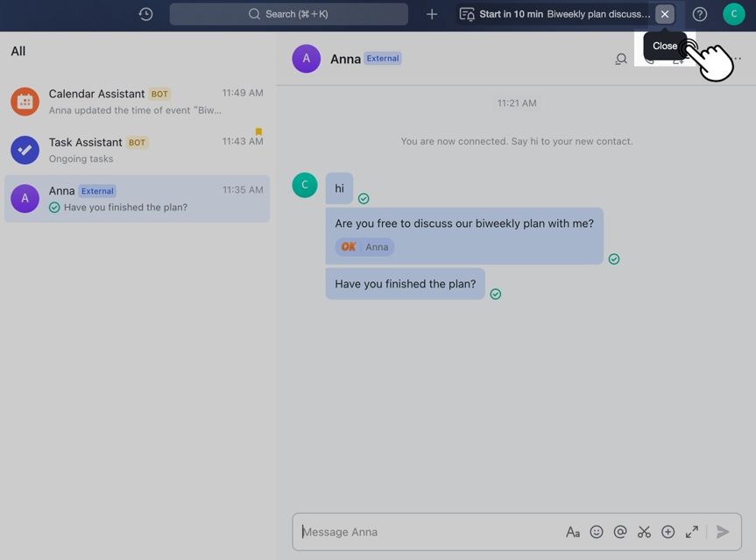Image resolution: width=756 pixels, height=560 pixels.
Task: Click the plus icon beside search
Action: point(432,14)
